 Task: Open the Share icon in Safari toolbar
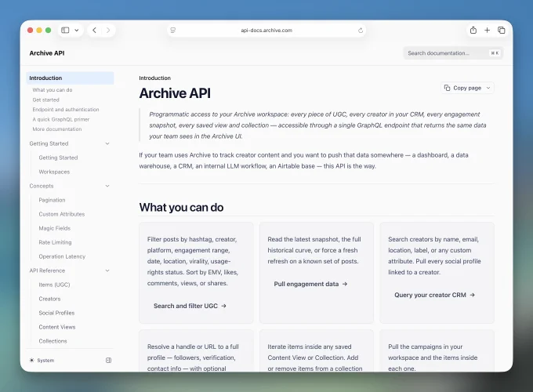coord(473,31)
